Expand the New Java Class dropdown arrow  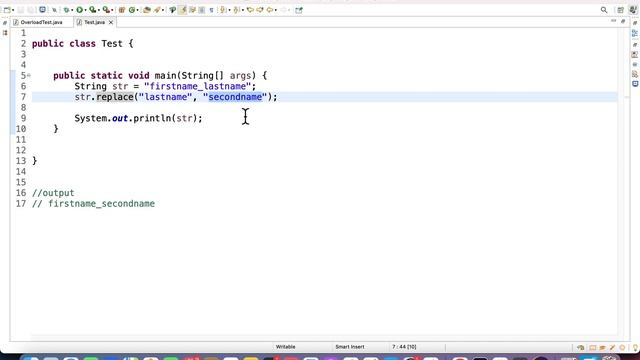coord(138,10)
